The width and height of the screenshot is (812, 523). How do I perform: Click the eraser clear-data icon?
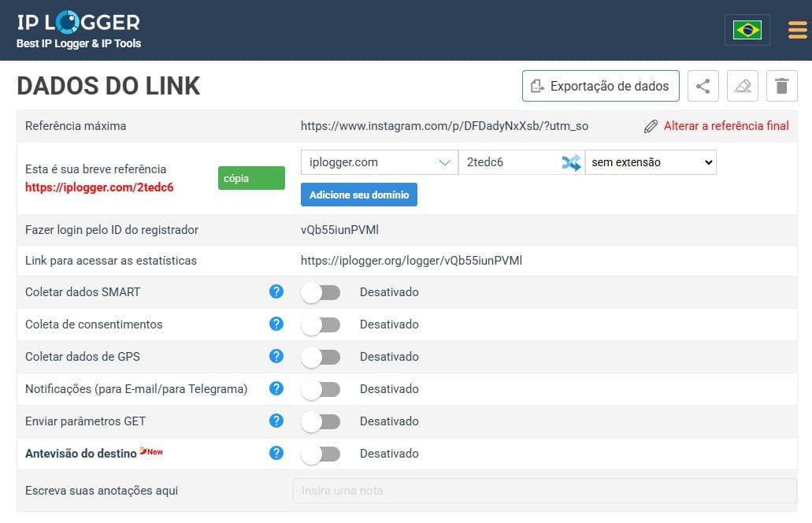[x=743, y=86]
